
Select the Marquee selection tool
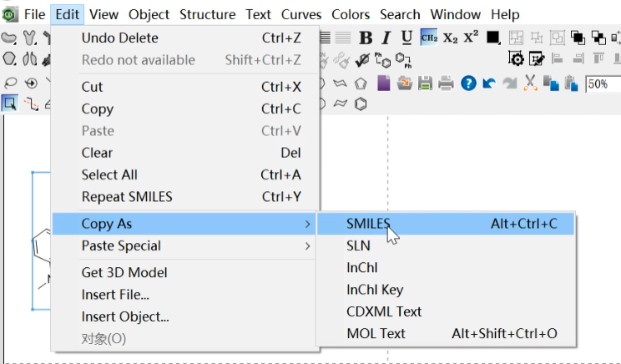coord(9,104)
